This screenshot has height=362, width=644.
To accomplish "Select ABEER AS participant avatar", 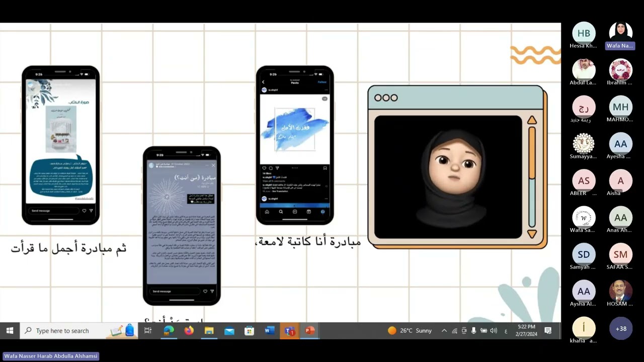I will [584, 180].
